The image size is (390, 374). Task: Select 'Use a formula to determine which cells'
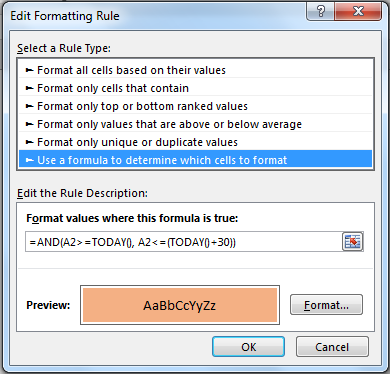[x=195, y=160]
